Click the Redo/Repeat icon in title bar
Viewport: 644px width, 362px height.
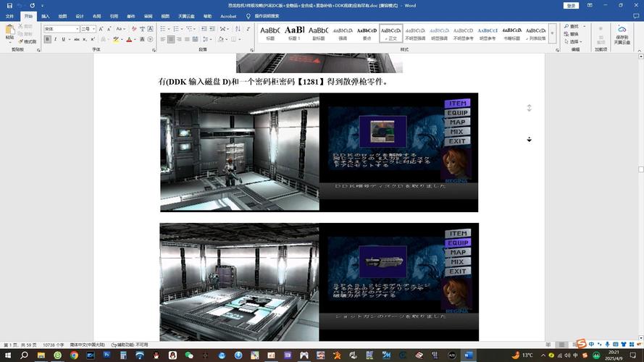32,5
